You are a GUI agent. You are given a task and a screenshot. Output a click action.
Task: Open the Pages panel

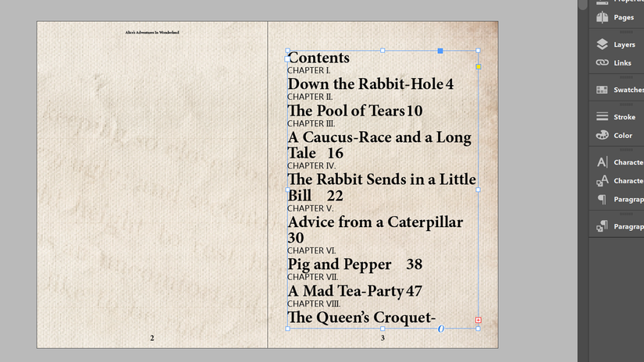pyautogui.click(x=616, y=17)
